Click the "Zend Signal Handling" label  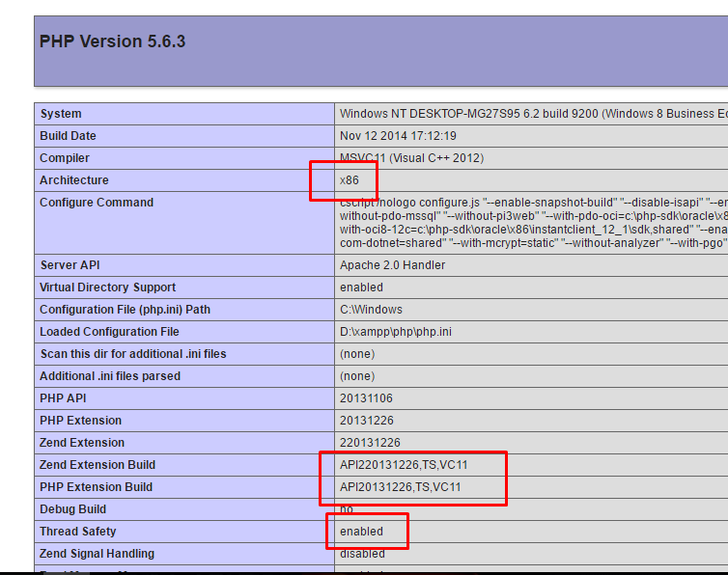coord(98,554)
